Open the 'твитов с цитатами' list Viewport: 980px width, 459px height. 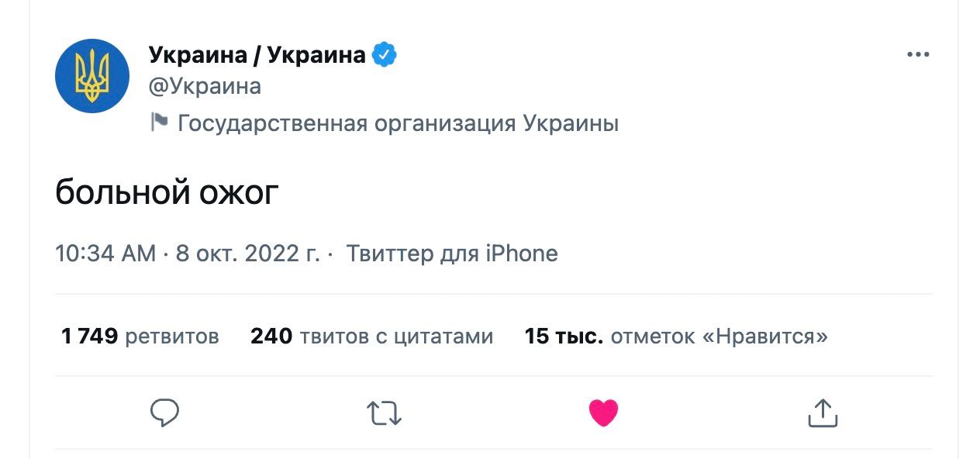tap(395, 336)
